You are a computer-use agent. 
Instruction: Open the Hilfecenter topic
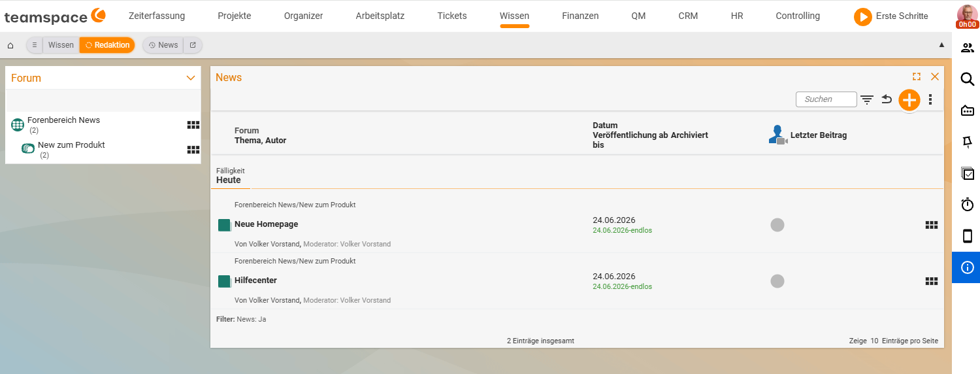255,280
